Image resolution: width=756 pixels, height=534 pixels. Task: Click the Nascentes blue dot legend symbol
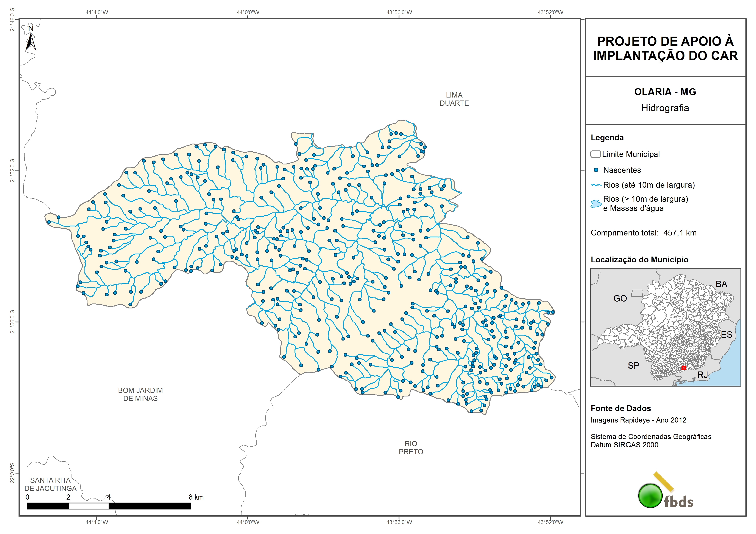596,170
